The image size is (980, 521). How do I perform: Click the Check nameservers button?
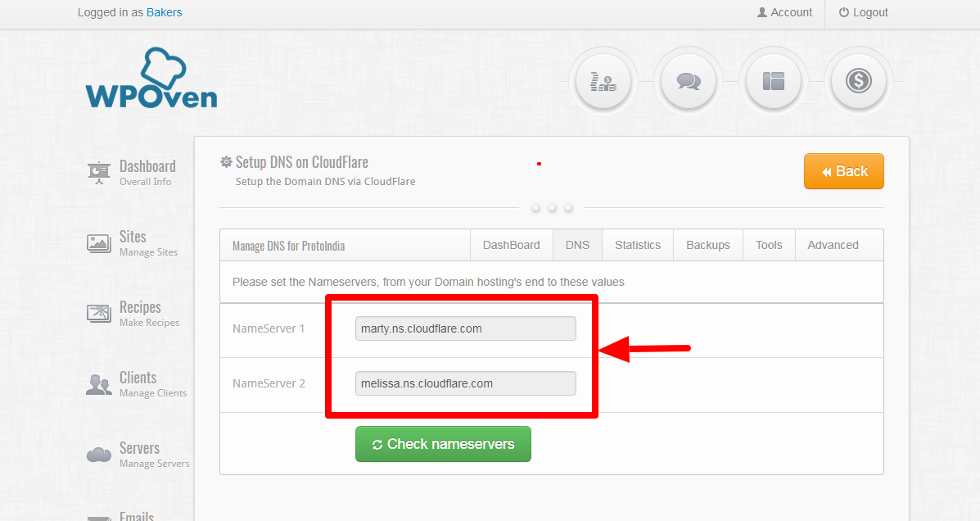click(x=443, y=444)
